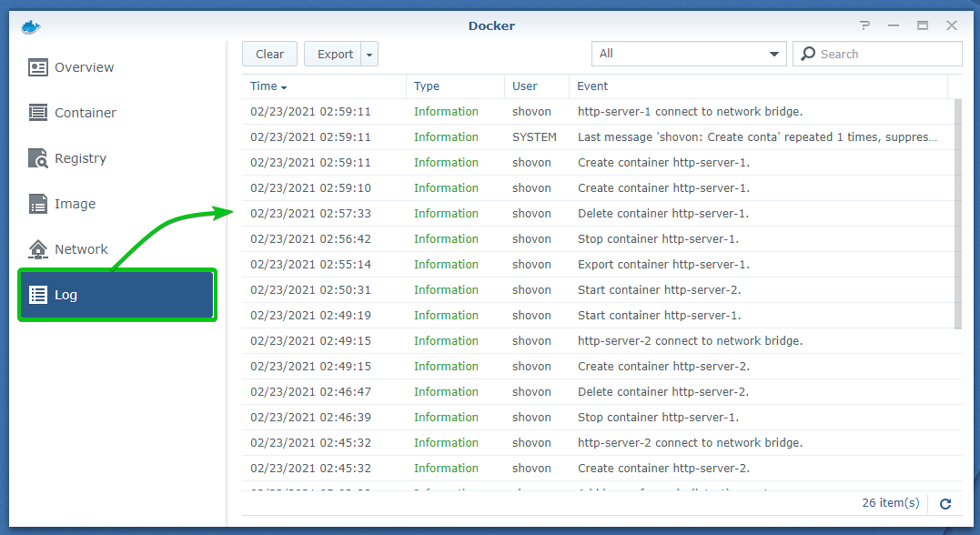Screen dimensions: 980x535
Task: Refresh the log list with reload icon
Action: (x=945, y=504)
